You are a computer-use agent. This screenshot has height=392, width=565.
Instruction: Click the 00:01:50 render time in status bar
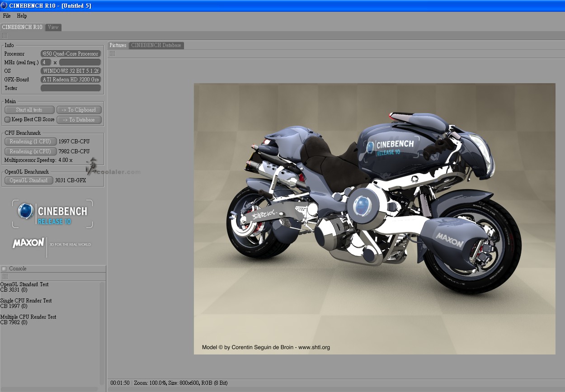pyautogui.click(x=120, y=383)
